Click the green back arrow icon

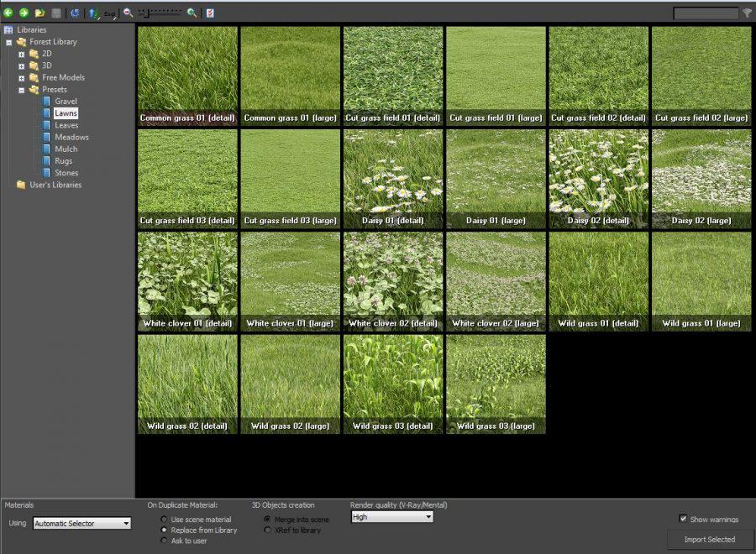coord(8,13)
